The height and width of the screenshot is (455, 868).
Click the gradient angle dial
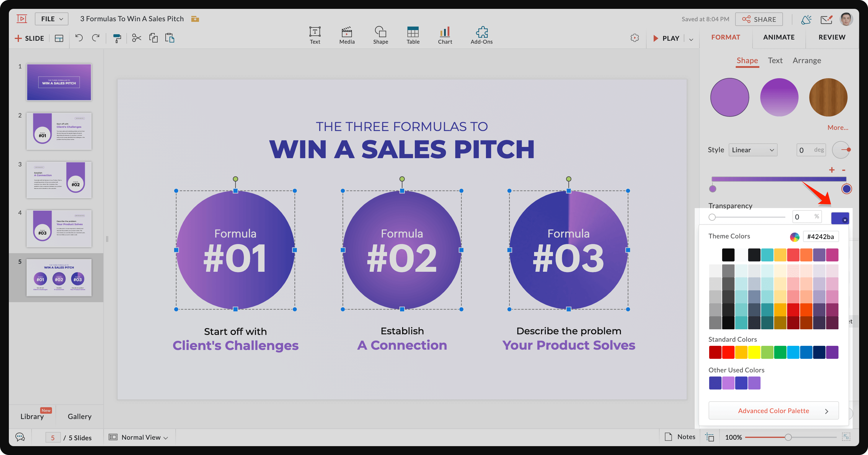pos(841,150)
